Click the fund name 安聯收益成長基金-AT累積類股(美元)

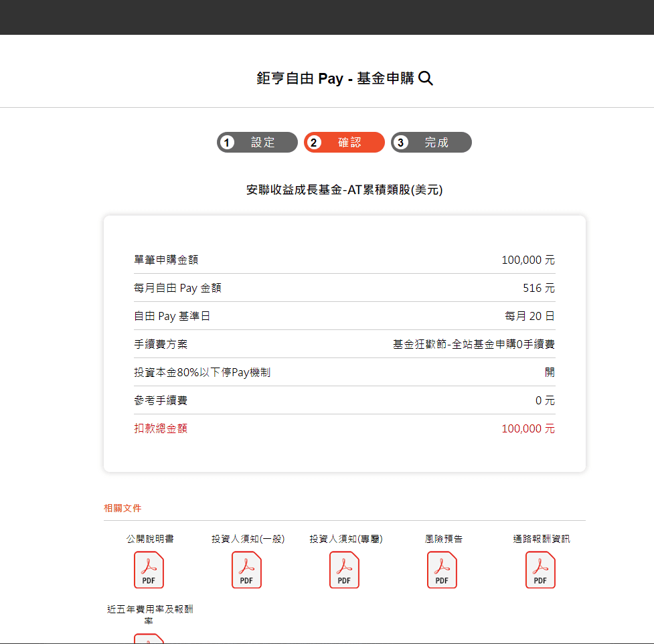pyautogui.click(x=344, y=189)
